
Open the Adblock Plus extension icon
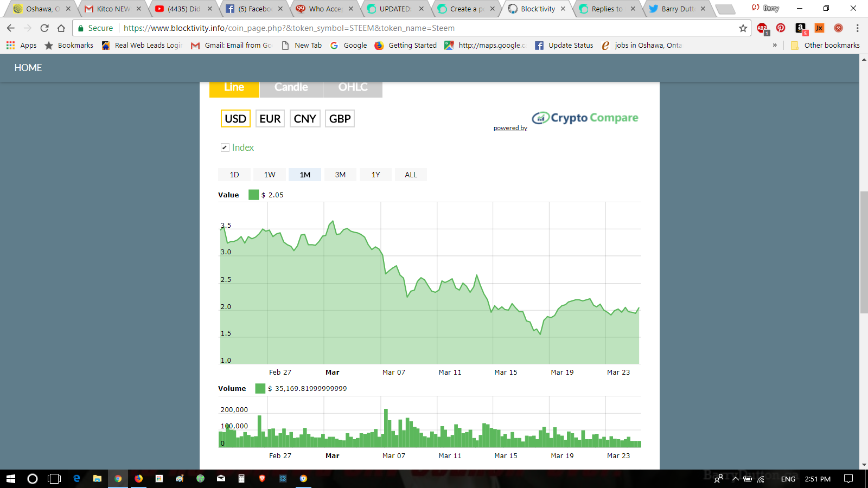762,28
